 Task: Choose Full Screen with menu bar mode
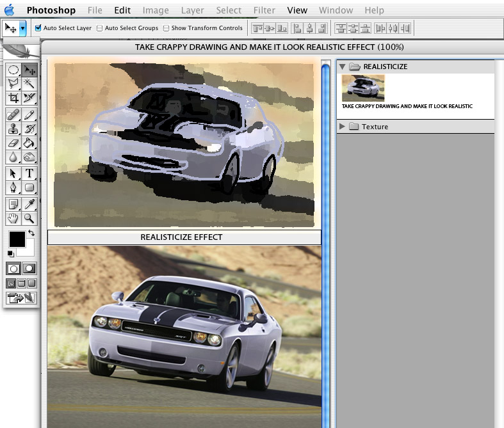[x=22, y=283]
